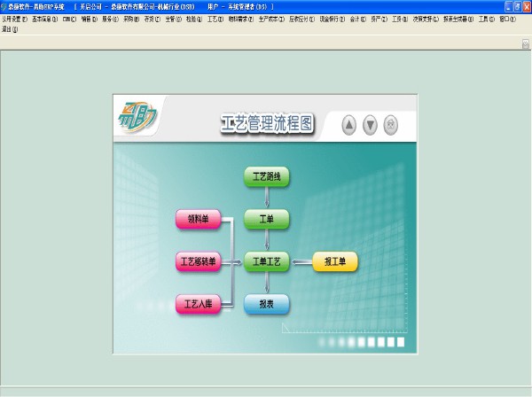Click the round down arrow button

pyautogui.click(x=371, y=126)
